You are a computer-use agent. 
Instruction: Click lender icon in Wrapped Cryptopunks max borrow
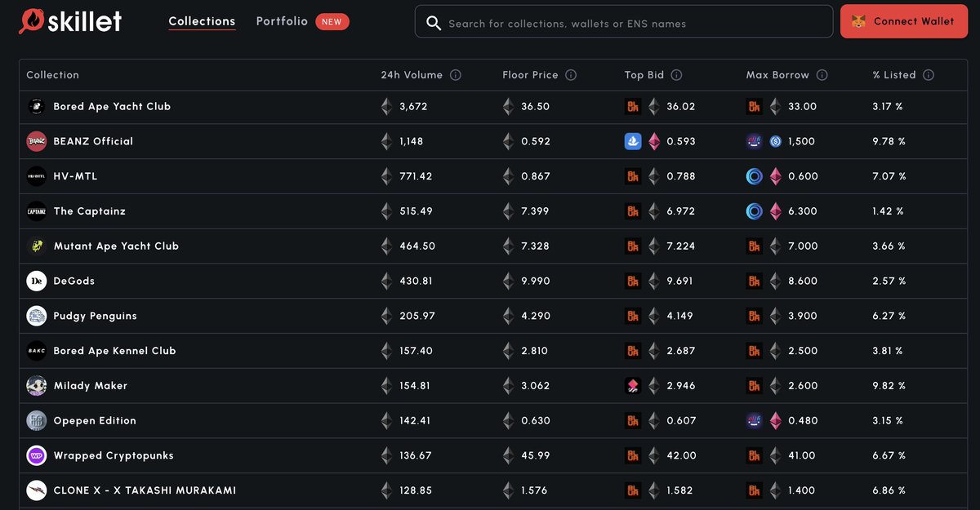click(755, 455)
